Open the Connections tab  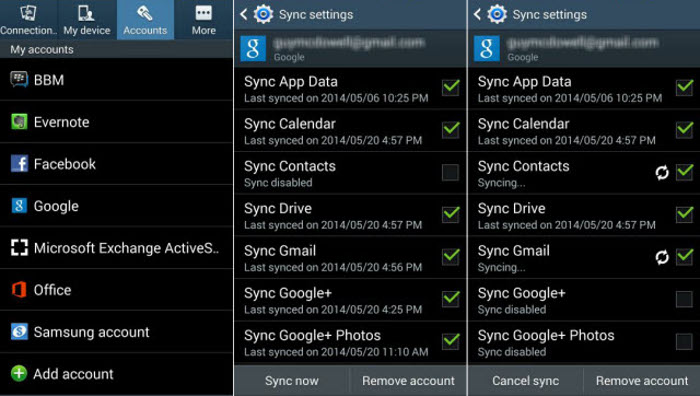tap(29, 20)
